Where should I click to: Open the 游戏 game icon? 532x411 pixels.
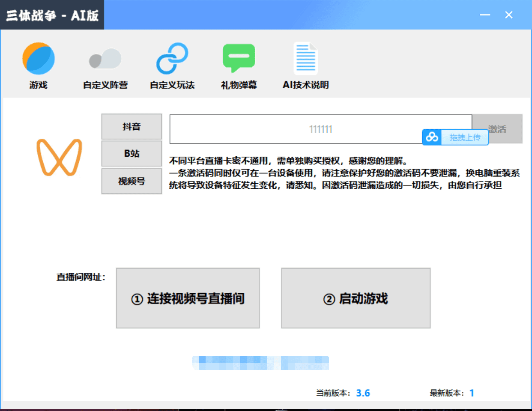(x=39, y=59)
